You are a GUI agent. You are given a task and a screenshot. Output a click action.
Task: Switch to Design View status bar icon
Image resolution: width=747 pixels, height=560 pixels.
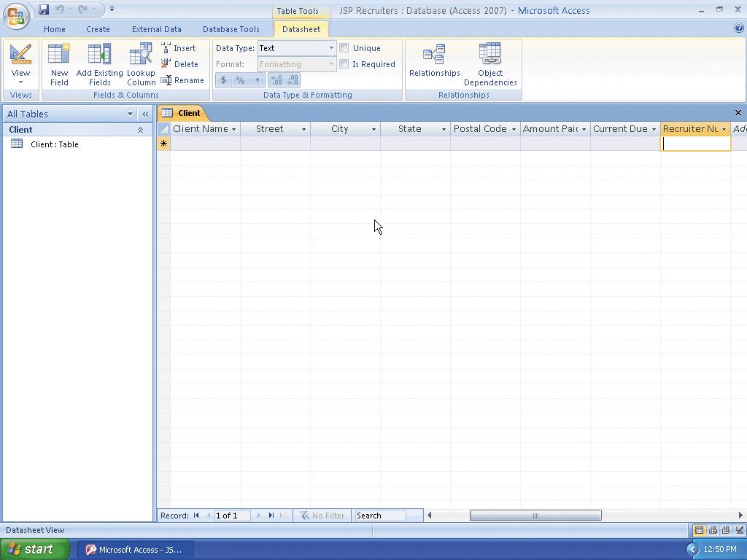[x=740, y=530]
